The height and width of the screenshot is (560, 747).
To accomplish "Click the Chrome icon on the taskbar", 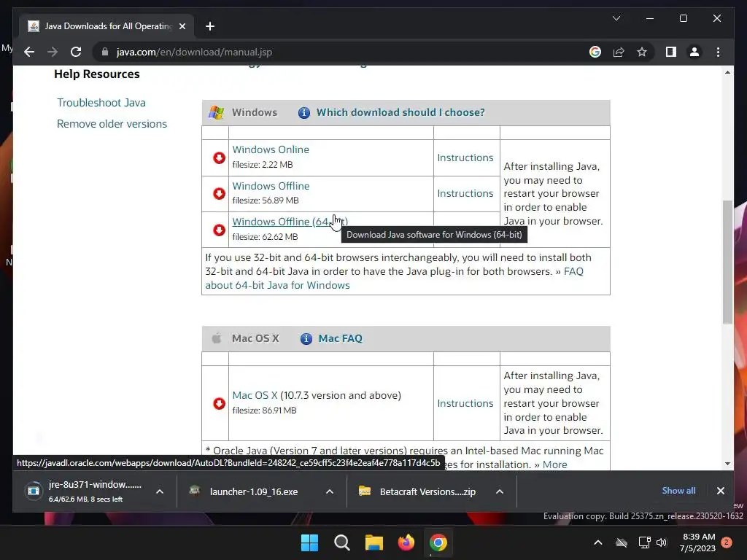I will [438, 542].
